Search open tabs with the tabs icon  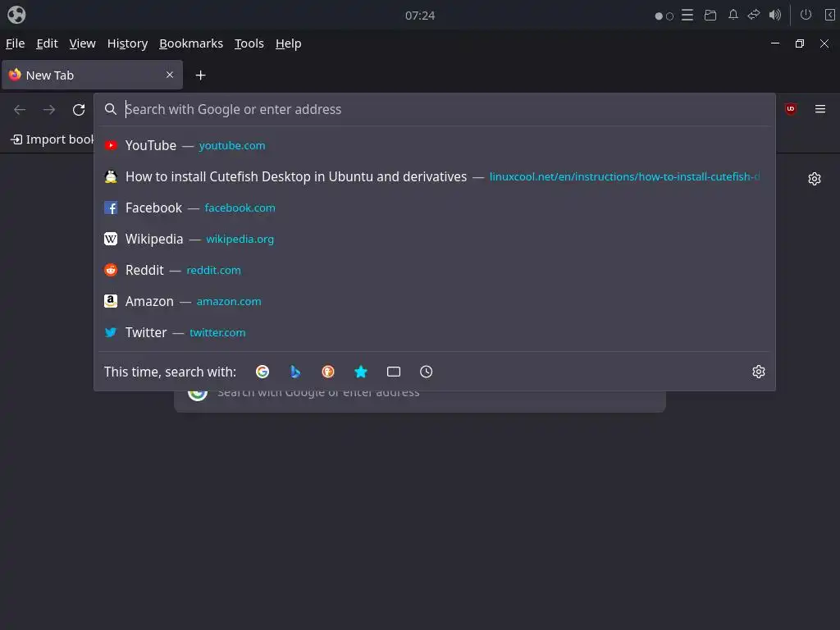point(394,372)
